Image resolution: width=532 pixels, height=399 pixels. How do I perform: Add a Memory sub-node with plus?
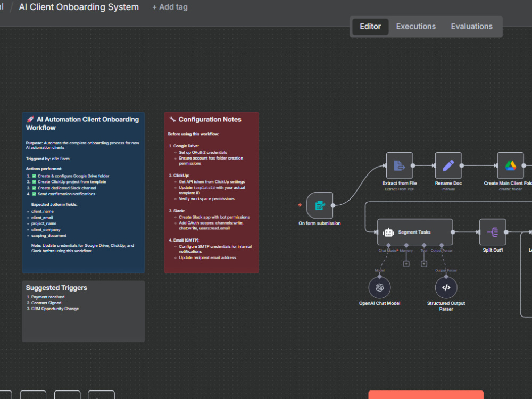tap(406, 264)
